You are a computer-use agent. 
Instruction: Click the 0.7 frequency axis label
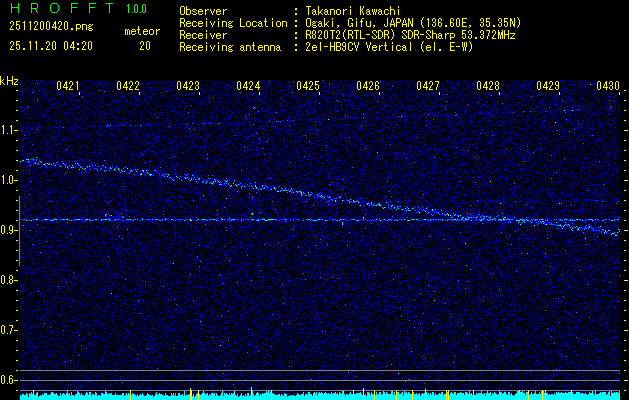pyautogui.click(x=9, y=330)
